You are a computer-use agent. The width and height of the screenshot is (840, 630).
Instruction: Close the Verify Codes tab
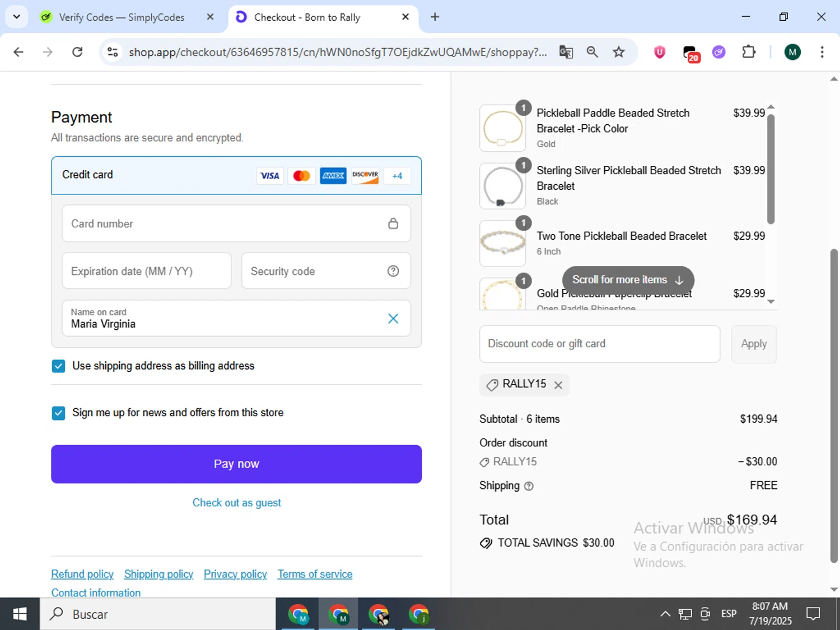pos(210,17)
